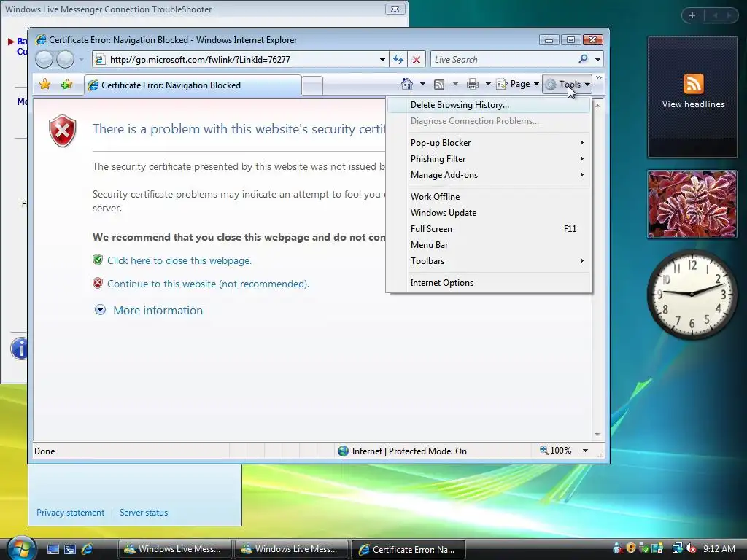Select Windows Update in Tools menu
This screenshot has height=560, width=747.
pos(489,213)
